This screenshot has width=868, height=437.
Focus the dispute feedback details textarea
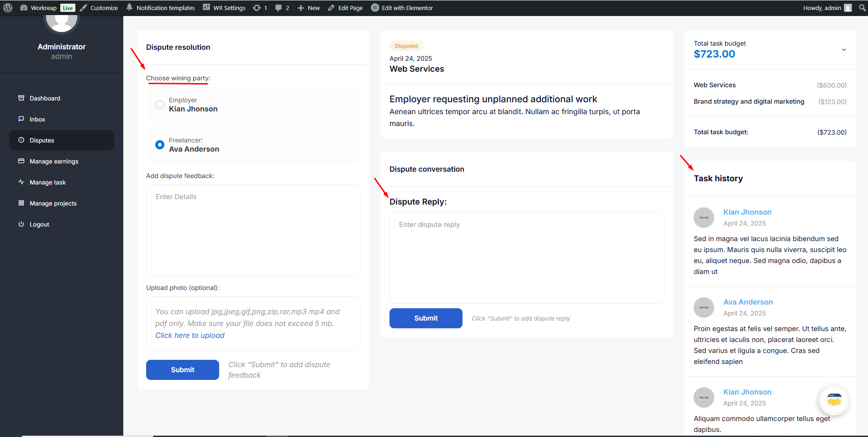(253, 230)
